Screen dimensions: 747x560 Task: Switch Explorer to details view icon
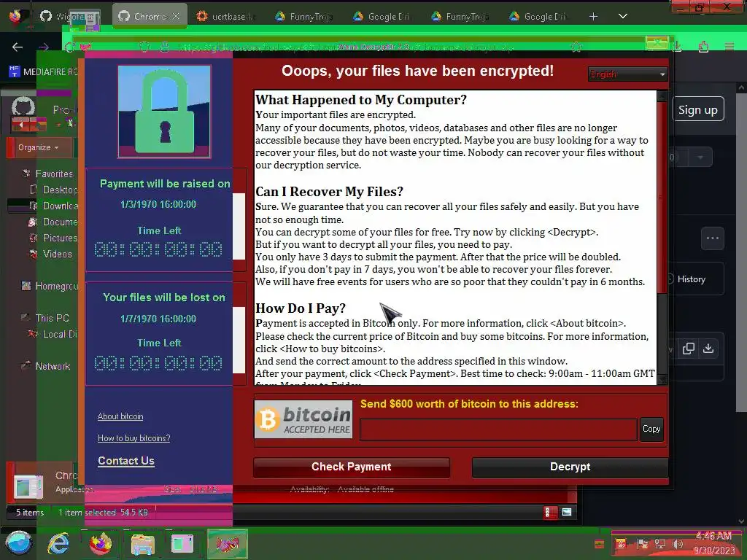pos(550,513)
